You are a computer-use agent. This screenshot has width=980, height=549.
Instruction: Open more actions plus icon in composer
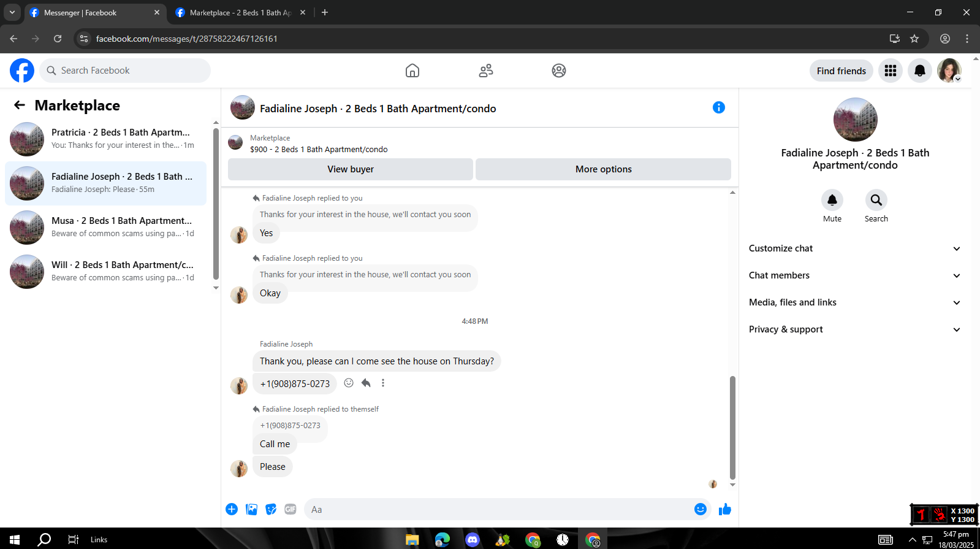pos(232,509)
